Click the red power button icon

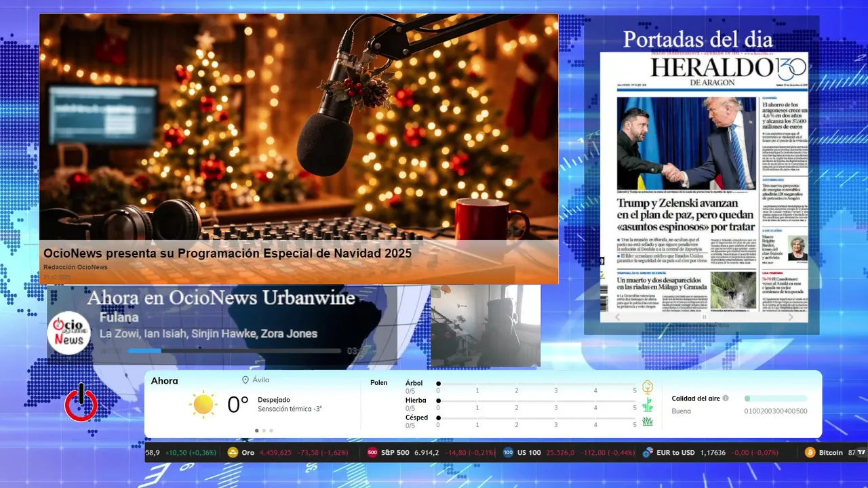coord(81,403)
